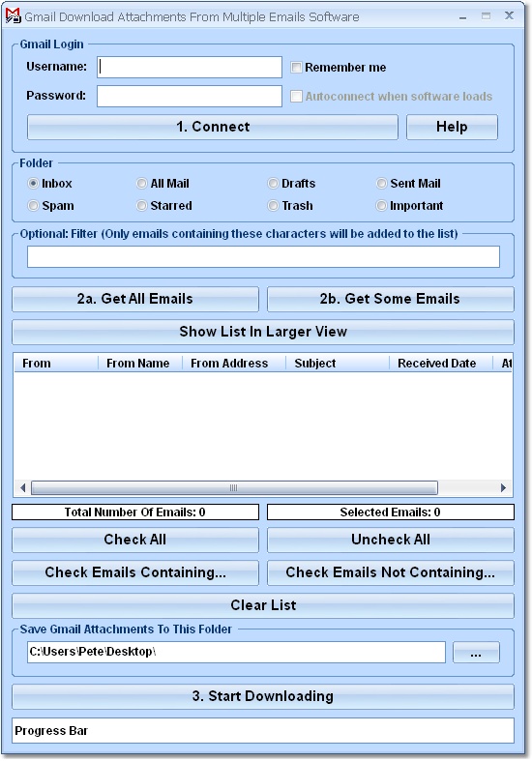The width and height of the screenshot is (532, 761).
Task: Click the Check All button
Action: tap(135, 540)
